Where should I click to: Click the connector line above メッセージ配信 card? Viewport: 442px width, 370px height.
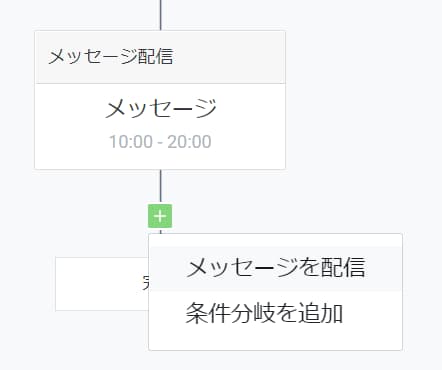coord(161,15)
